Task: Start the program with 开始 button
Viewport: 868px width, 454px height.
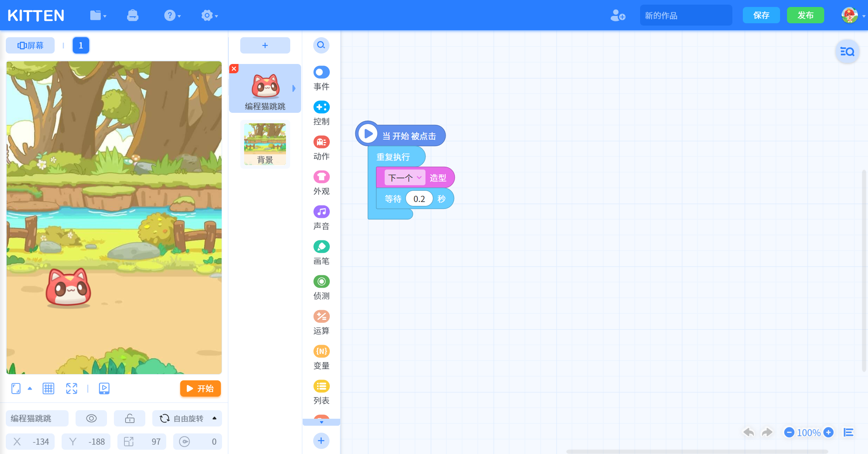Action: click(x=200, y=388)
